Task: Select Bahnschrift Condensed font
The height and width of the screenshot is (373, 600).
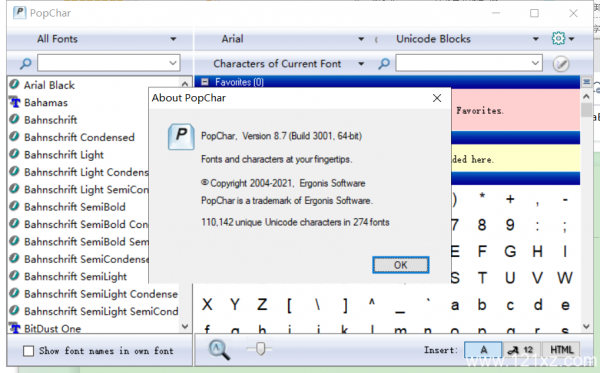Action: [x=79, y=137]
